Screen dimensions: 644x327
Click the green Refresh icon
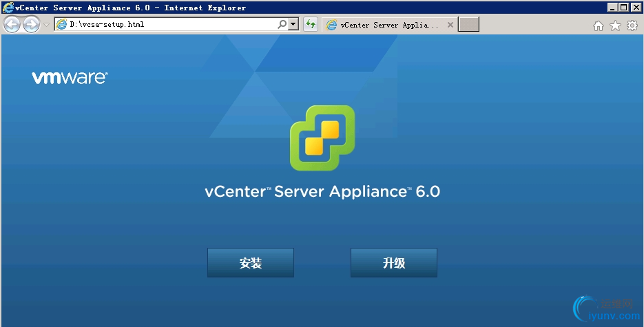(311, 25)
